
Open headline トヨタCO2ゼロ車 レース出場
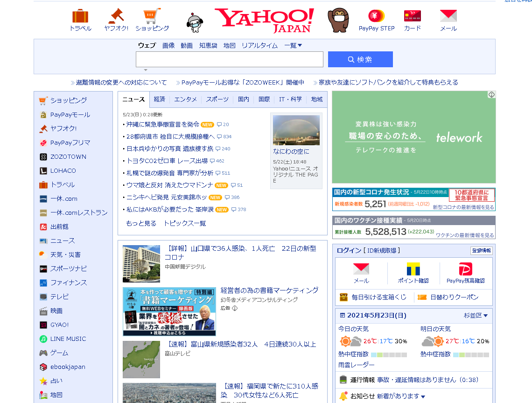pyautogui.click(x=167, y=161)
